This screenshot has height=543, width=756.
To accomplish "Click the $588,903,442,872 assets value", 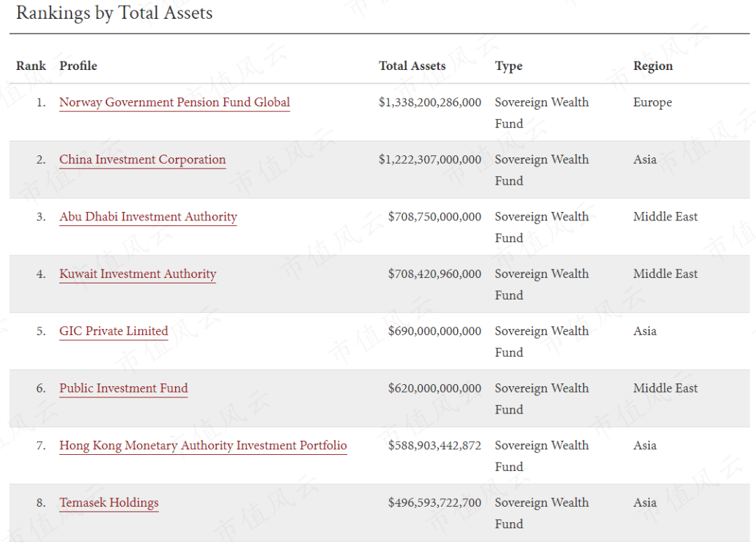I will (435, 446).
